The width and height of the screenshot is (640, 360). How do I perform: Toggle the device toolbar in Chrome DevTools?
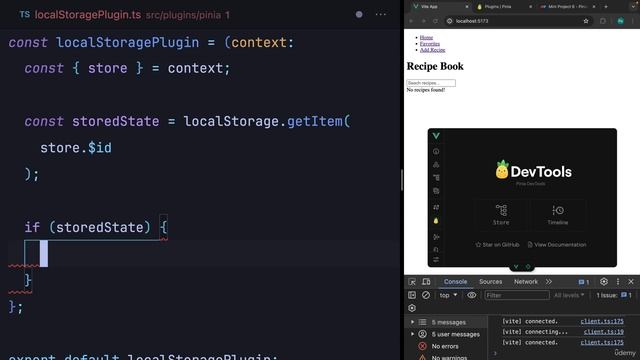coord(426,282)
